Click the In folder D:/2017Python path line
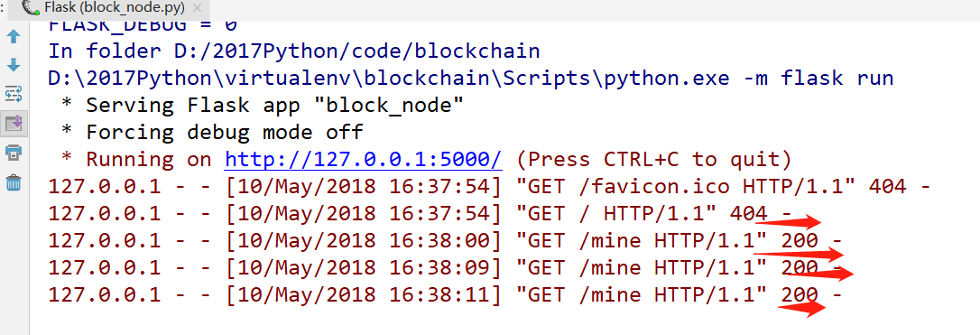Image resolution: width=980 pixels, height=335 pixels. [x=294, y=51]
